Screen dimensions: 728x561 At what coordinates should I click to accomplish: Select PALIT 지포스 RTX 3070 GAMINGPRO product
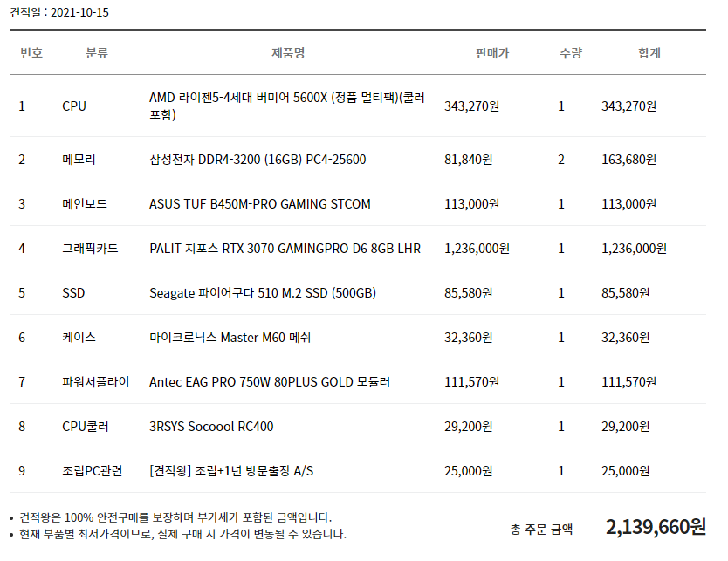click(x=285, y=249)
